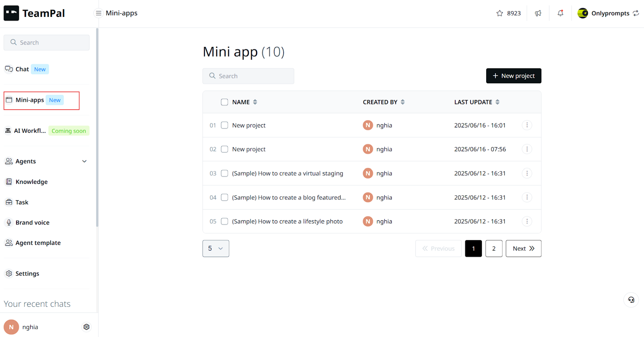Click the Chat bubbles icon
The height and width of the screenshot is (337, 644).
pyautogui.click(x=9, y=69)
